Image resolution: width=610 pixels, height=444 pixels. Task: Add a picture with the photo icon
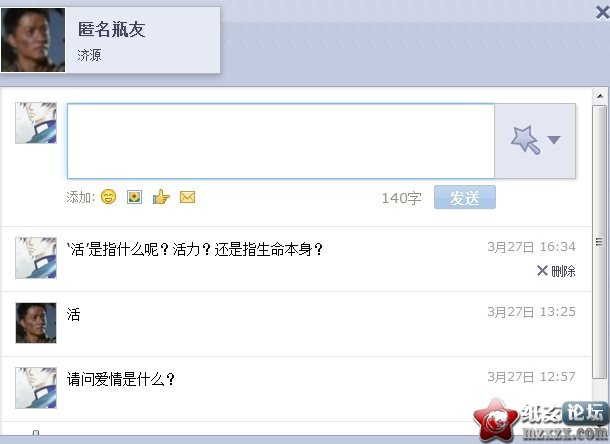tap(135, 197)
